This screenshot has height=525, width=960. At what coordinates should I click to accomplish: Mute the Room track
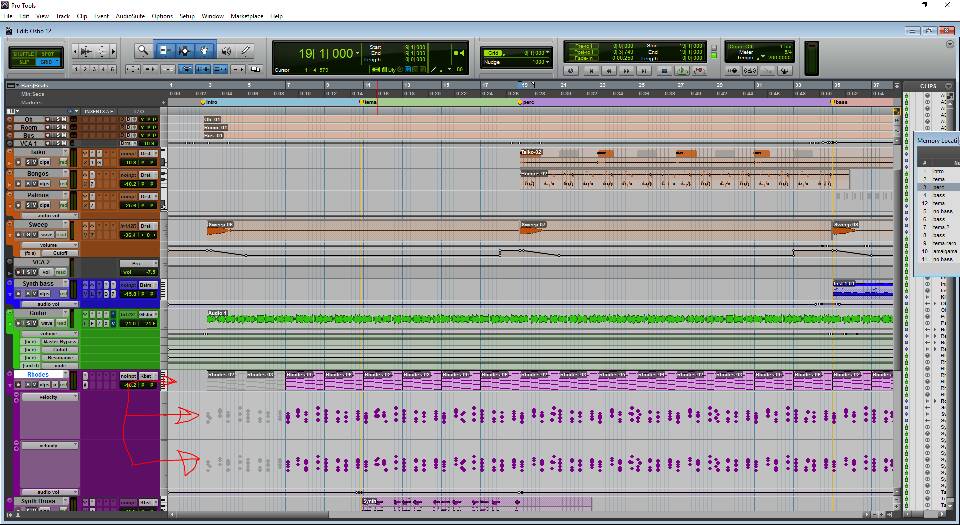pyautogui.click(x=64, y=127)
